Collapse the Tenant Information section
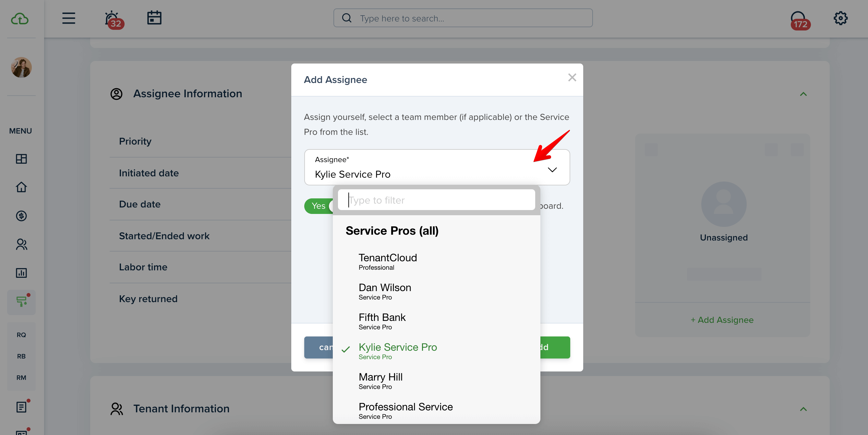Screen dimensions: 868x435 (x=803, y=409)
